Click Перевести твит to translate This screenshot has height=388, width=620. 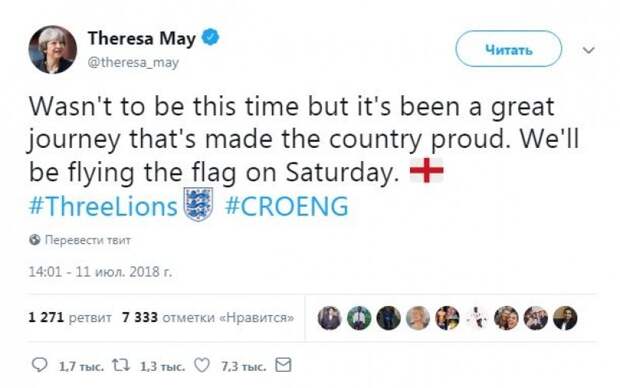click(x=88, y=240)
